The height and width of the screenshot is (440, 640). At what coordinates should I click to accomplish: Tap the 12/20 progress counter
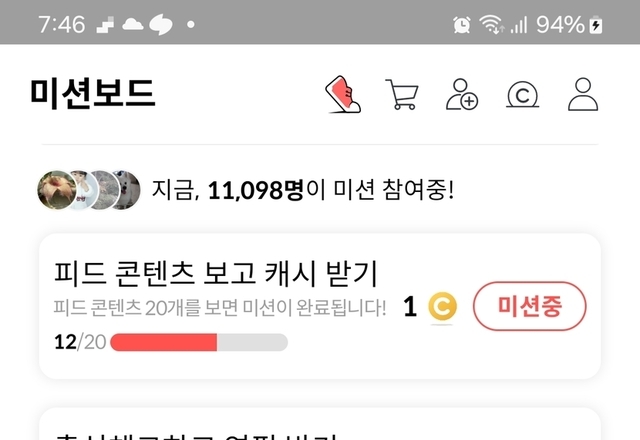point(80,342)
